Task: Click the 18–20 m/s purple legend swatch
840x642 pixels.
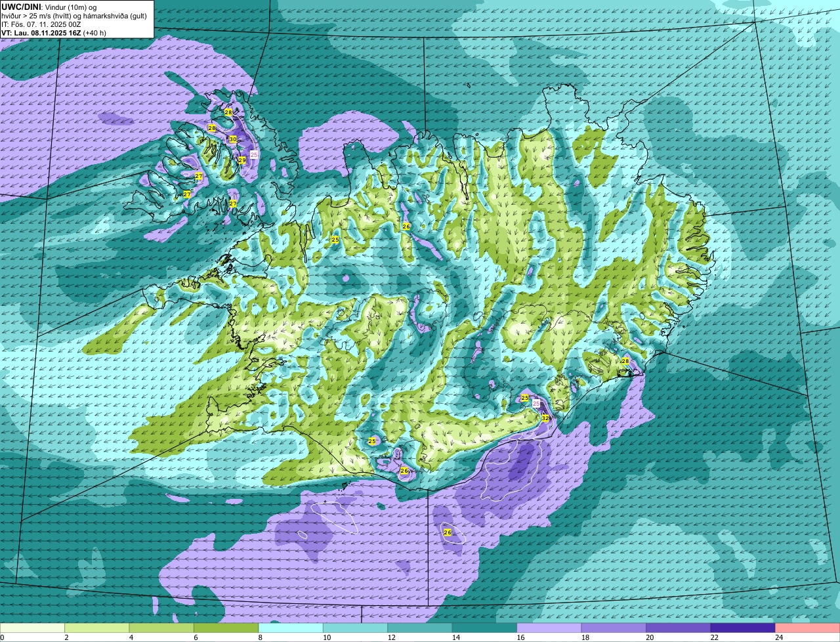Action: [614, 628]
